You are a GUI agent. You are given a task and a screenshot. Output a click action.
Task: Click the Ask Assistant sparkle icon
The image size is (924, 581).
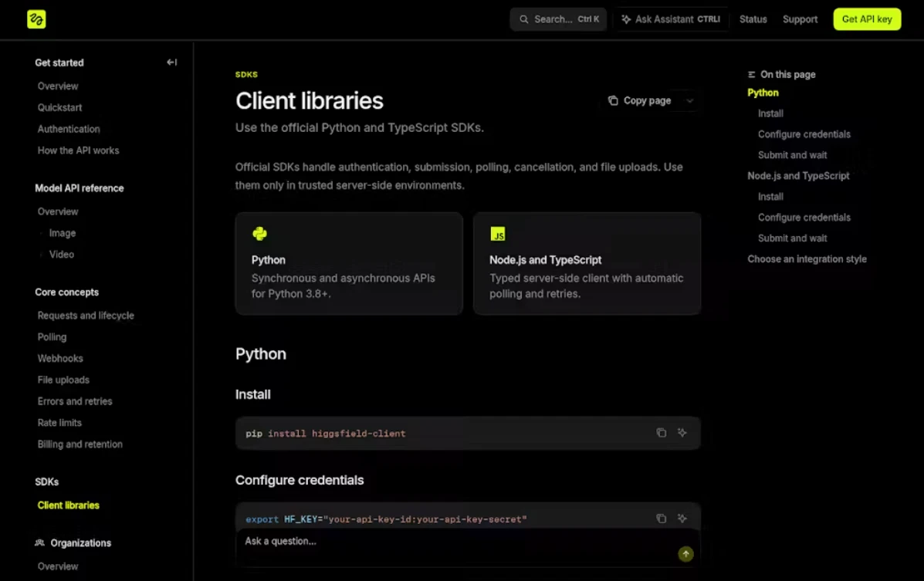[x=626, y=19]
